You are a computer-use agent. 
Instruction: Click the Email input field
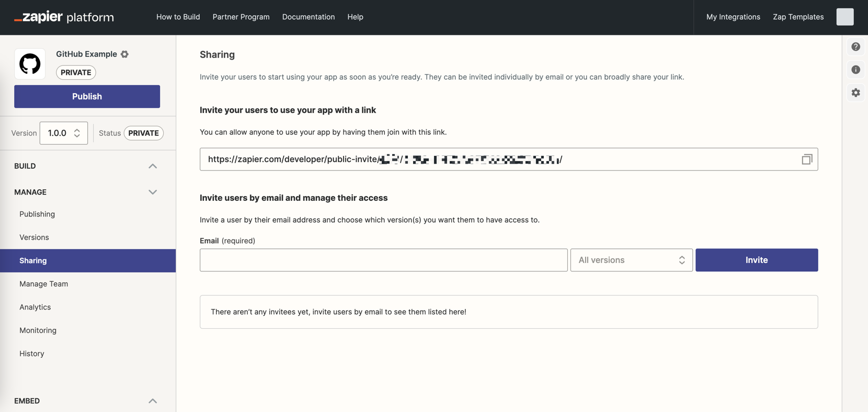(384, 260)
